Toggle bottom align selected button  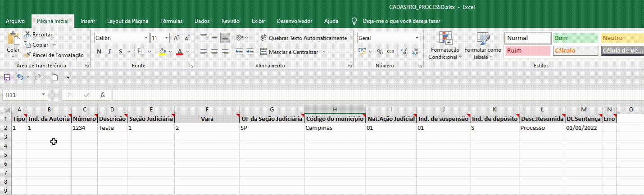pos(225,38)
